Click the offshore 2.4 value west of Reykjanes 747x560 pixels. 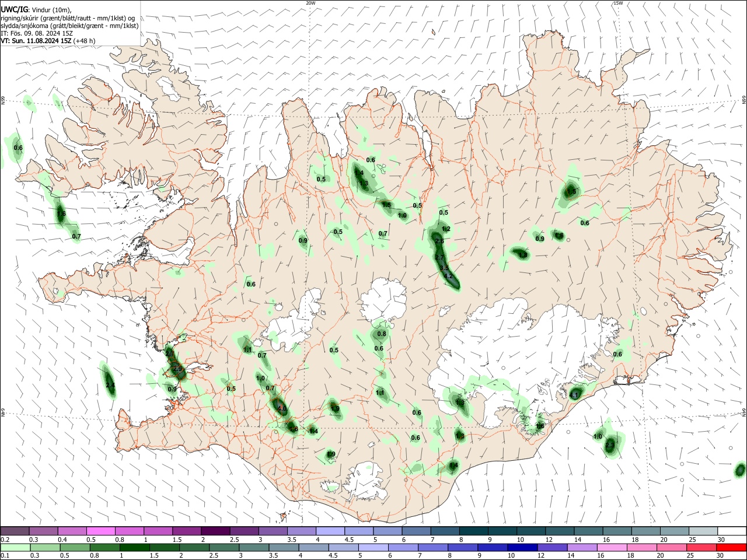pyautogui.click(x=110, y=386)
